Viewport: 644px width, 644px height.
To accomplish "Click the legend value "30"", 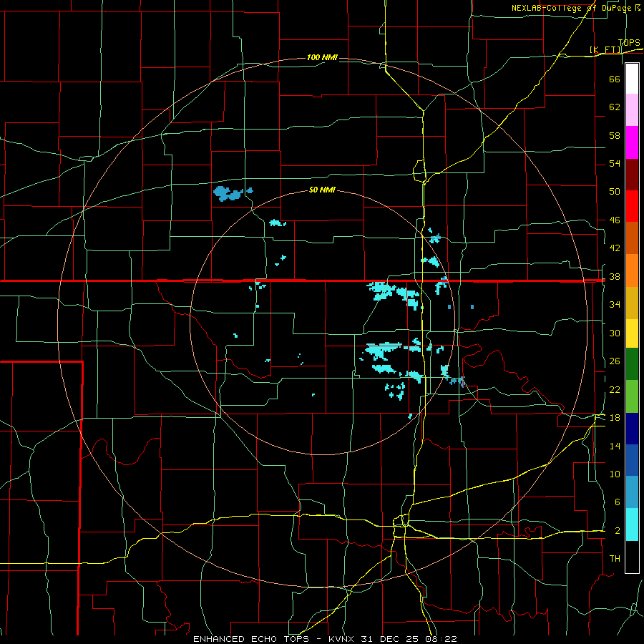I will point(615,333).
